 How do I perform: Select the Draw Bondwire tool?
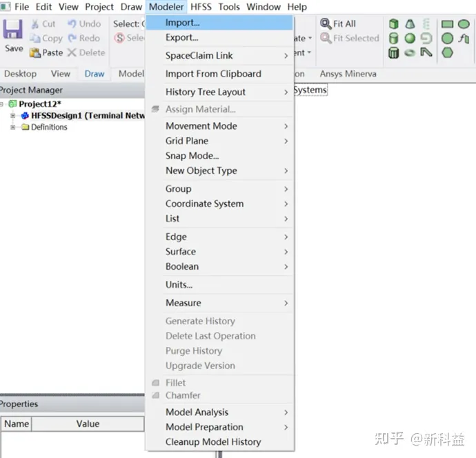point(426,52)
